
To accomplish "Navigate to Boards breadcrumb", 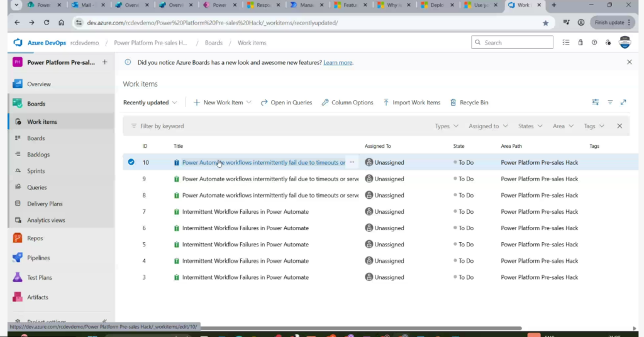I will 214,43.
